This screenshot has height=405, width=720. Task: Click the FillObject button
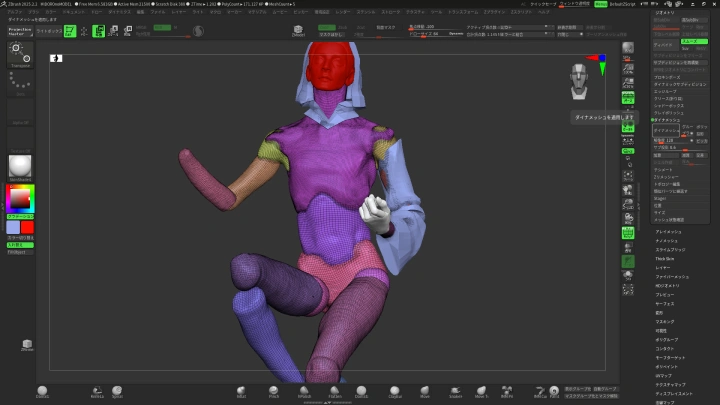coord(20,252)
